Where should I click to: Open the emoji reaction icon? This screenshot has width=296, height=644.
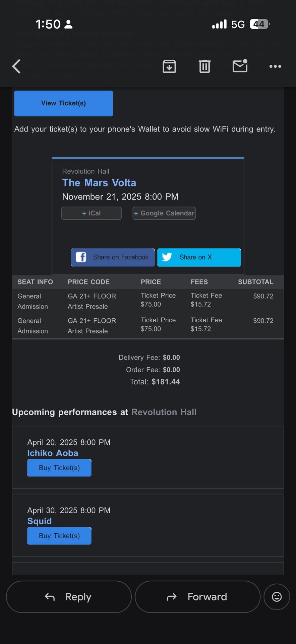tap(276, 597)
